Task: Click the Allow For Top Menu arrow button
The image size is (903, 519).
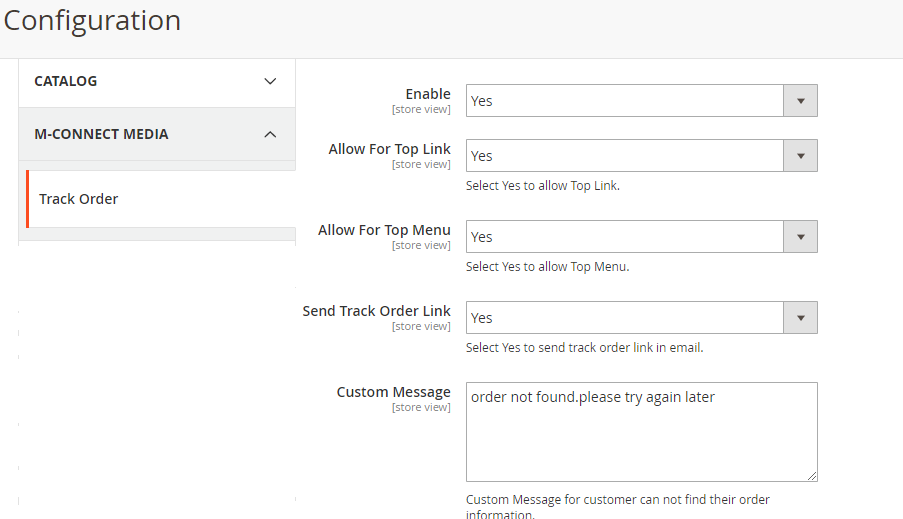Action: tap(800, 237)
